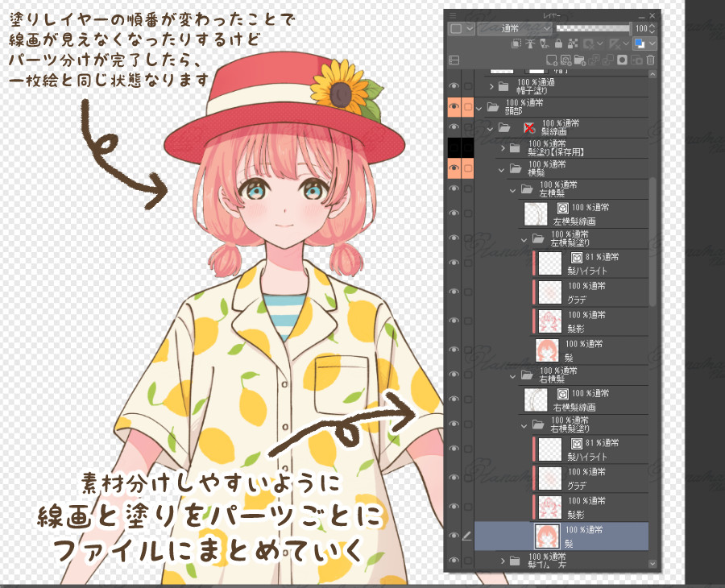
Task: Click the 右横髪線画 layer thumbnail
Action: click(x=536, y=398)
